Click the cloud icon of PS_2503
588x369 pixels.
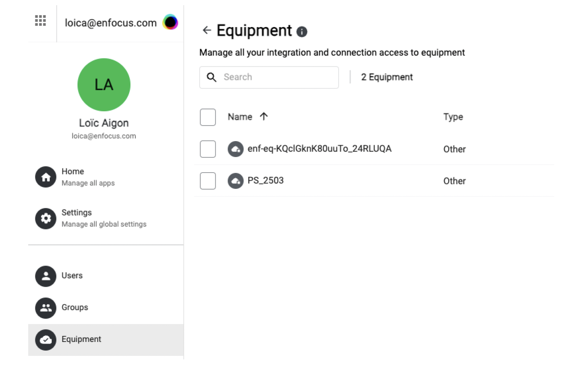236,181
